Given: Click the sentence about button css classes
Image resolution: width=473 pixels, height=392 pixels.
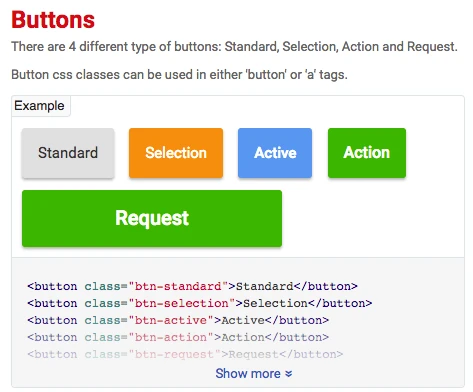Looking at the screenshot, I should coord(179,74).
